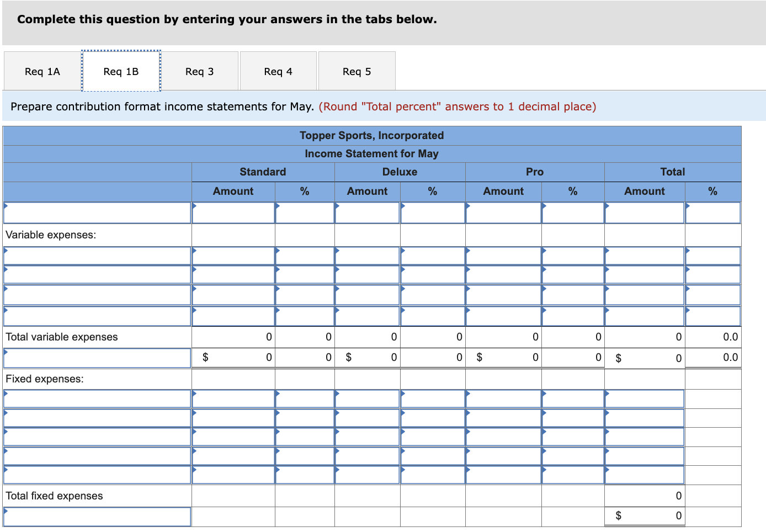Click Total percent cell in top row
This screenshot has height=532, width=766.
tap(713, 213)
